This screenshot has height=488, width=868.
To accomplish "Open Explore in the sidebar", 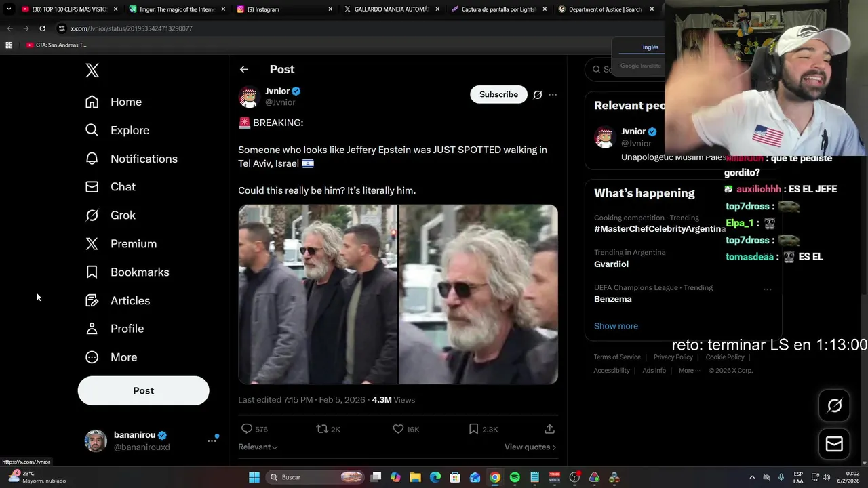I will [x=117, y=130].
